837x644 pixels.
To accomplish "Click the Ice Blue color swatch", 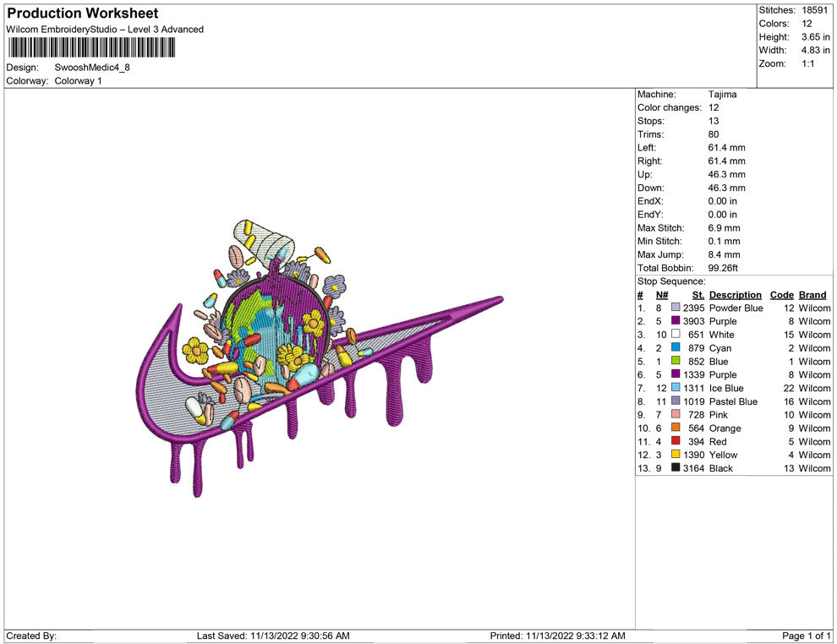I will click(x=676, y=387).
